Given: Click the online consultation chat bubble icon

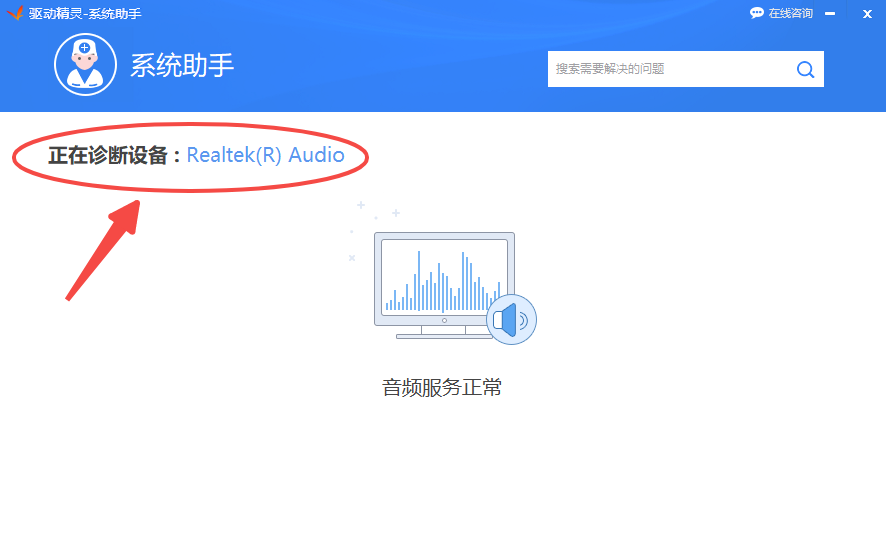Looking at the screenshot, I should (757, 13).
